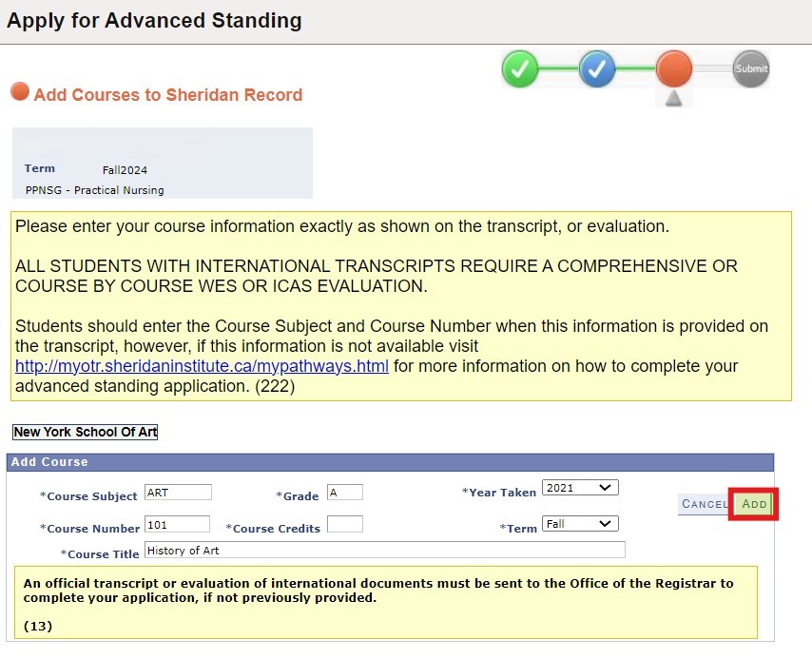Click the green checkmark first step icon
This screenshot has width=812, height=659.
point(520,68)
